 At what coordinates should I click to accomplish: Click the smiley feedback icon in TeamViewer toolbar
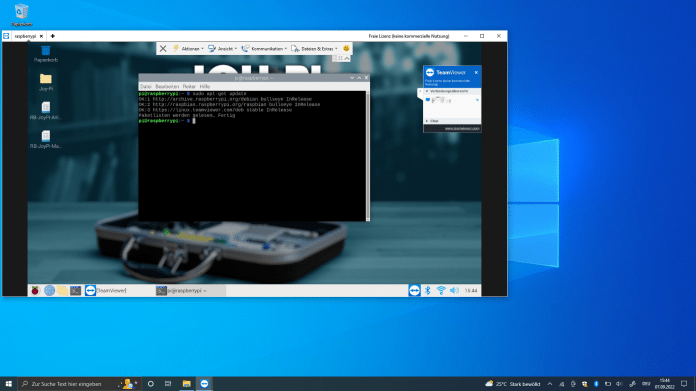[346, 48]
